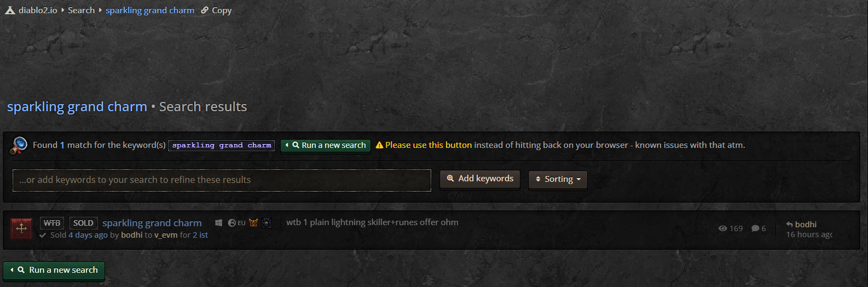Click the search magnifier icon beside Found

click(x=19, y=145)
